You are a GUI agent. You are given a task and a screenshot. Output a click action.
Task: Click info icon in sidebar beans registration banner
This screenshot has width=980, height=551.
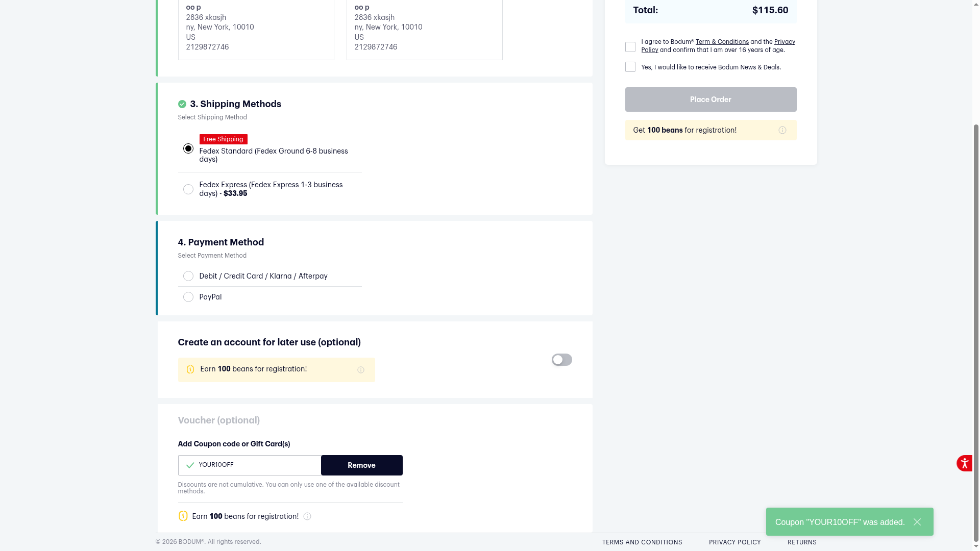click(782, 130)
